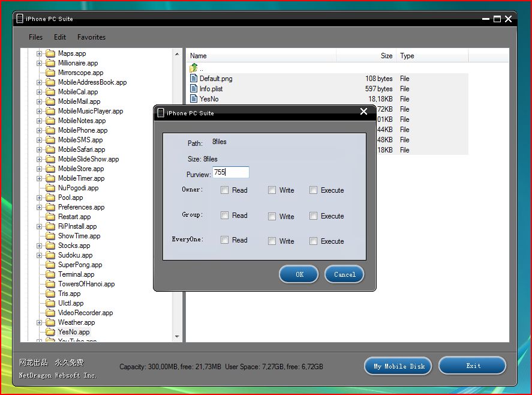Click the Exit button
Image resolution: width=532 pixels, height=395 pixels.
[x=472, y=366]
